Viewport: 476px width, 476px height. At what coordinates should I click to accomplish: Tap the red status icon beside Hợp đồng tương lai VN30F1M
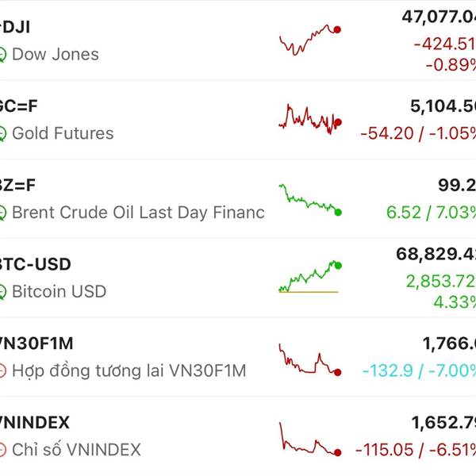pos(3,370)
